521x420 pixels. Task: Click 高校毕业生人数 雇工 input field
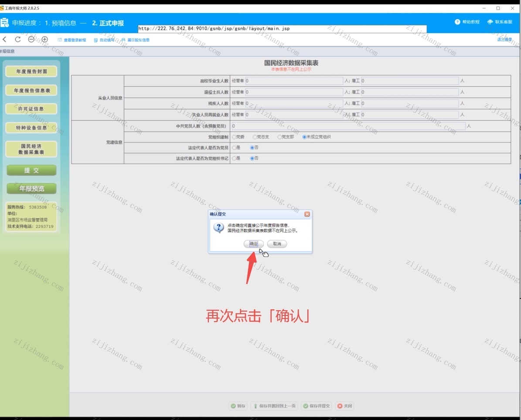410,81
